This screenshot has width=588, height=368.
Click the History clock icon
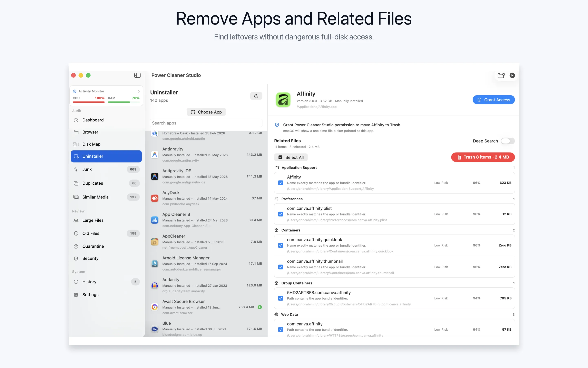pyautogui.click(x=76, y=282)
